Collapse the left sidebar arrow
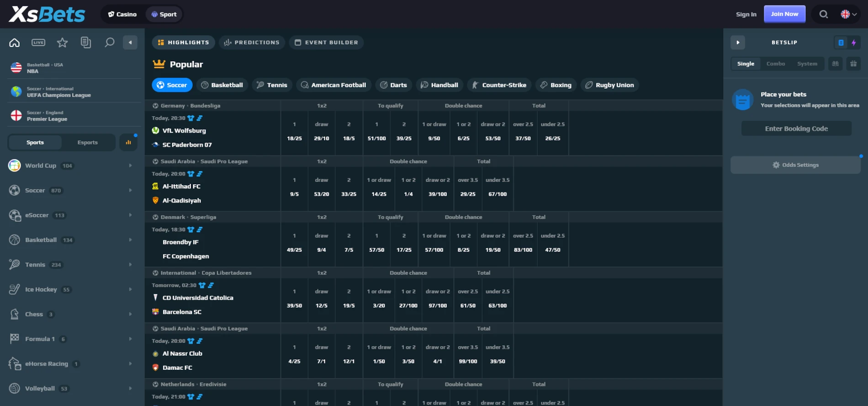This screenshot has height=406, width=868. (x=130, y=43)
